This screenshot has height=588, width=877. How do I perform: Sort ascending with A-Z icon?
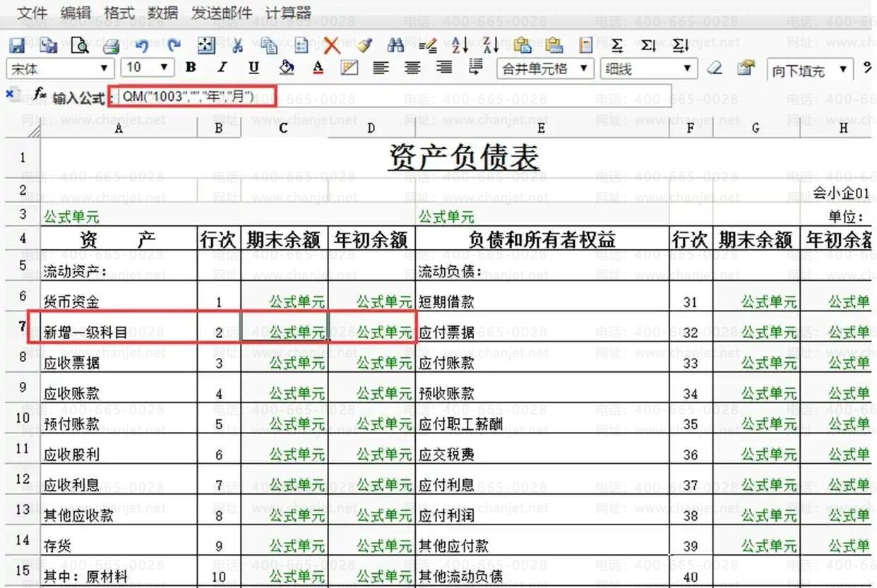(x=460, y=46)
